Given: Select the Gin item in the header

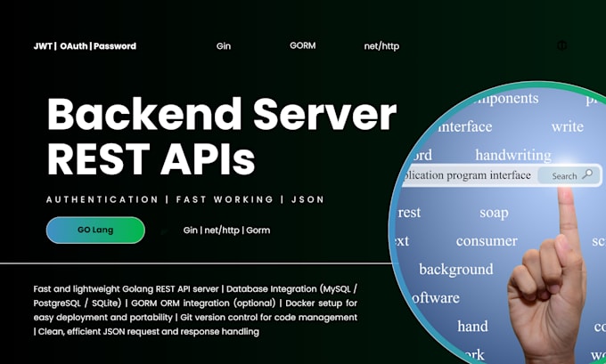Looking at the screenshot, I should click(224, 46).
